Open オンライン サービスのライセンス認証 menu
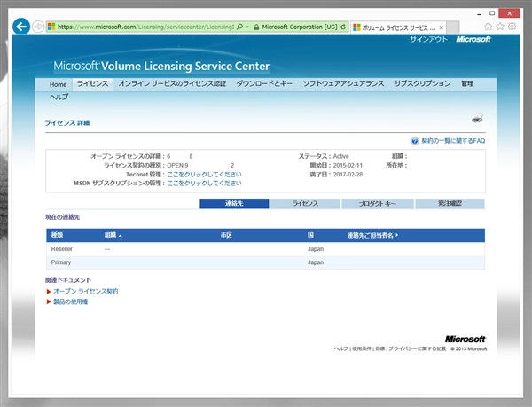Screen dimensions: 532x407 [172, 83]
